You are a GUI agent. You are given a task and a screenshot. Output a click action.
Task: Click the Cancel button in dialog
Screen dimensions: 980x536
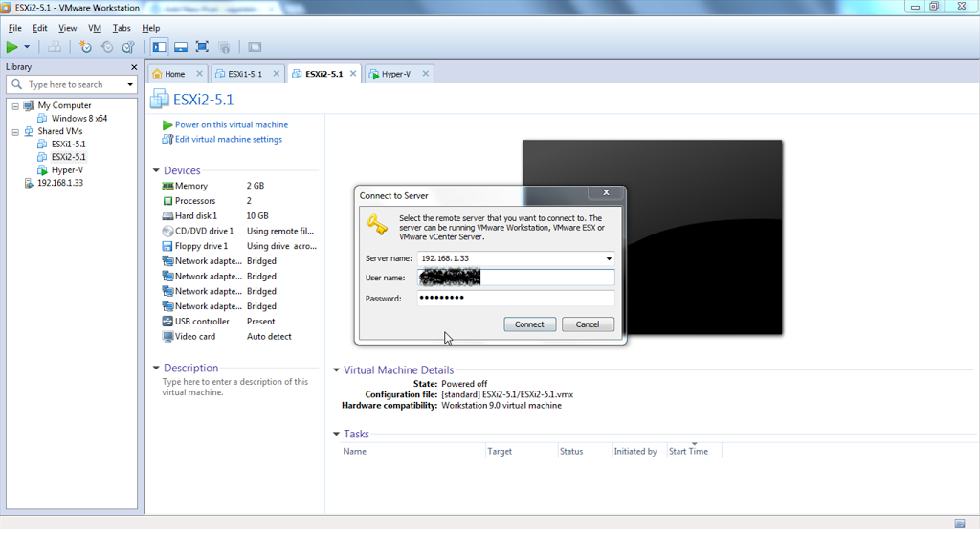click(x=588, y=324)
